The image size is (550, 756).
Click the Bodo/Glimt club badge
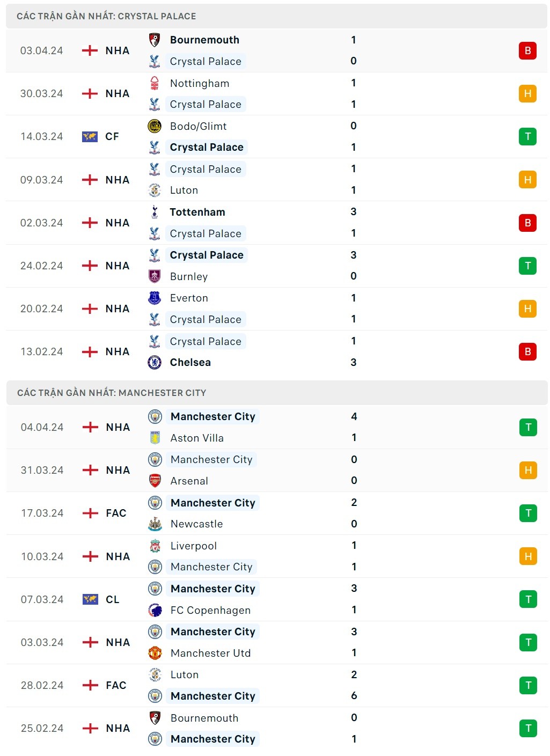pyautogui.click(x=155, y=126)
